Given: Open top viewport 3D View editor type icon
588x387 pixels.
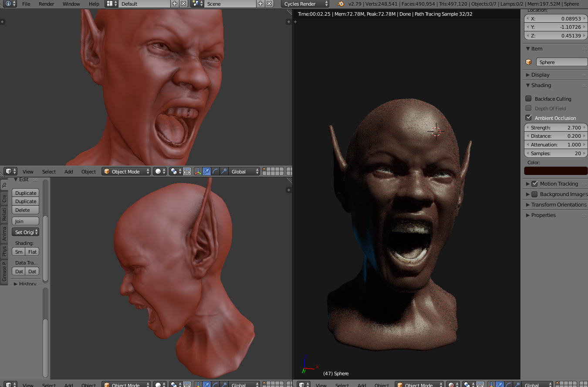Looking at the screenshot, I should 10,171.
